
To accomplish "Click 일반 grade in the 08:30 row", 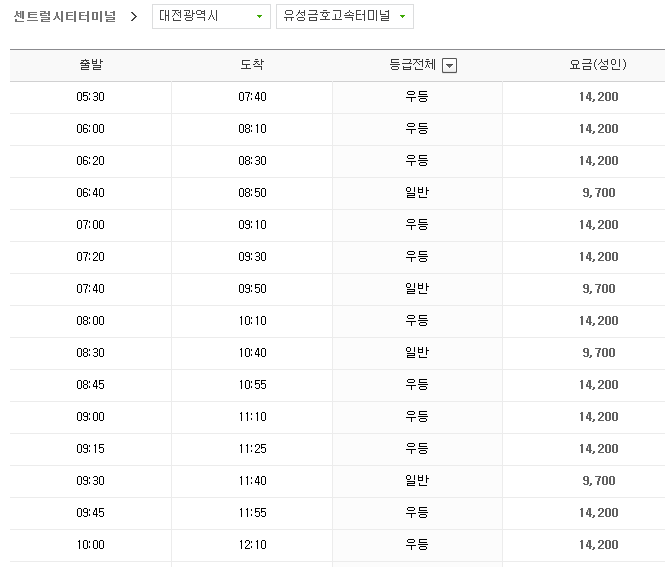I will [x=417, y=353].
